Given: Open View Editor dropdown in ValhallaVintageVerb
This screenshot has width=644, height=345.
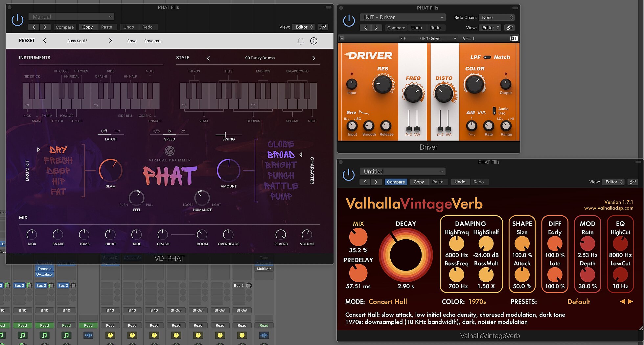Looking at the screenshot, I should pyautogui.click(x=613, y=182).
